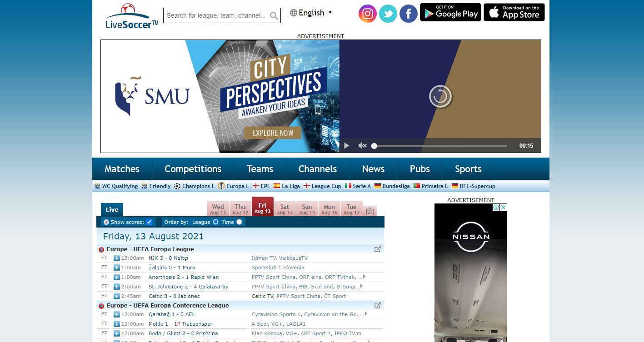The height and width of the screenshot is (342, 644).
Task: Open the Facebook icon link
Action: [408, 14]
